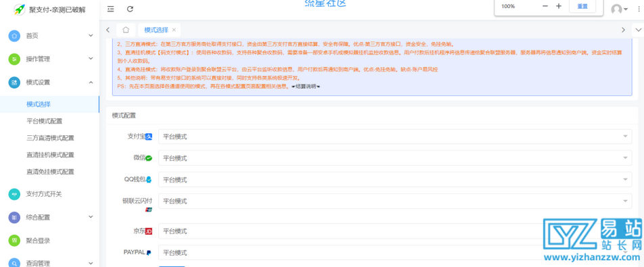Open the PAYPAL mode dropdown
The height and width of the screenshot is (267, 644).
[395, 252]
